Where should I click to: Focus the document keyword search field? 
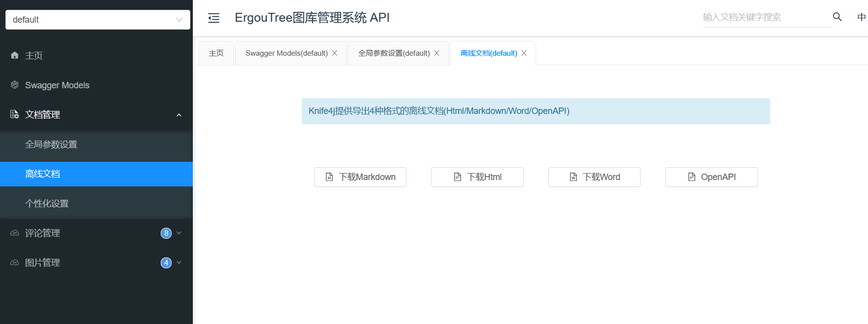click(766, 17)
